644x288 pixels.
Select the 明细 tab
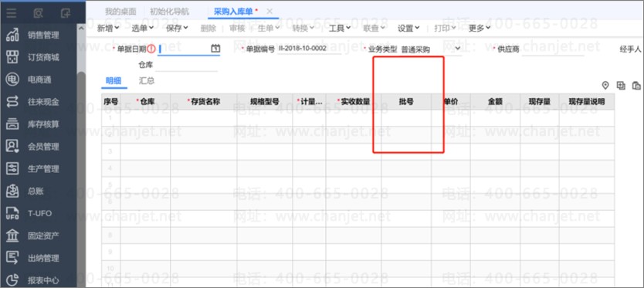[x=114, y=81]
